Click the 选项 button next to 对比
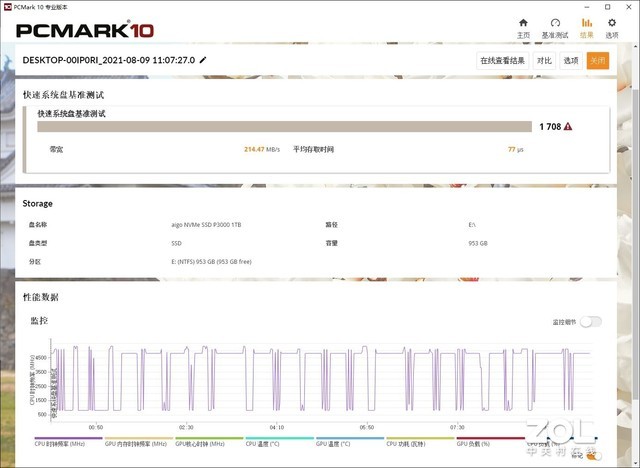 571,61
